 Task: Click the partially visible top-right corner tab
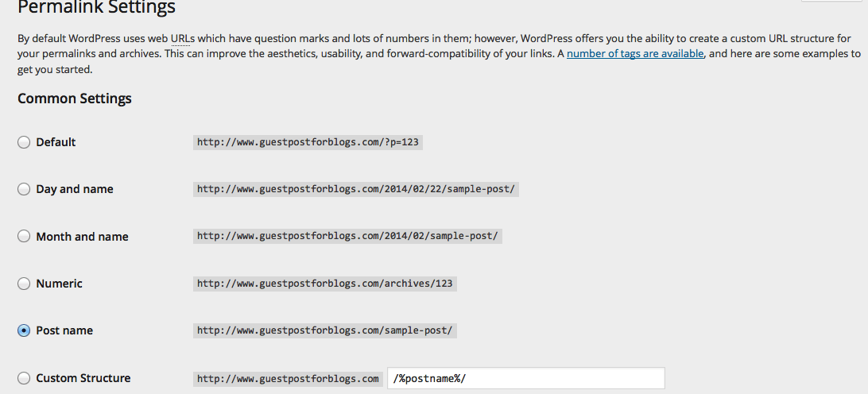(835, 2)
